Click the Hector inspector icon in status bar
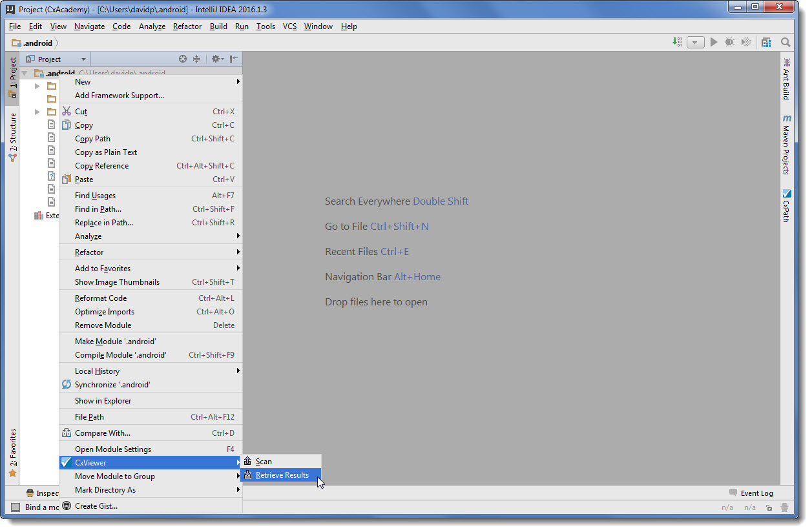The height and width of the screenshot is (532, 812). tap(785, 507)
